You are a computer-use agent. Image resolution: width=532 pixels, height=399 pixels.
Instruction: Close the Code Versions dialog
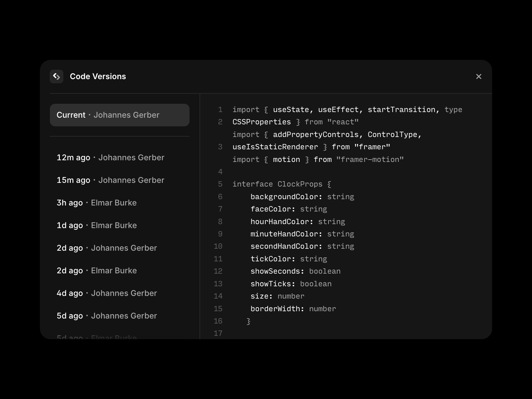coord(479,76)
